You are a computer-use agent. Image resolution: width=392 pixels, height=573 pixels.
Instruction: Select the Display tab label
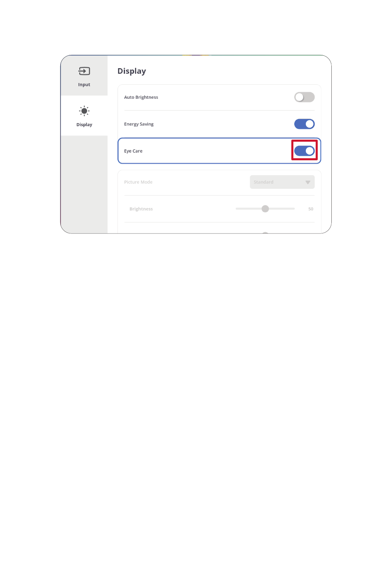[84, 125]
